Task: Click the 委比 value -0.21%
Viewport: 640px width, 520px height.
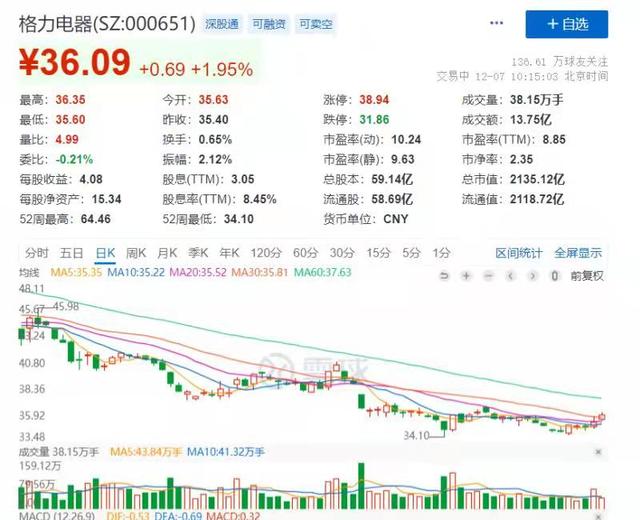Action: pyautogui.click(x=74, y=159)
